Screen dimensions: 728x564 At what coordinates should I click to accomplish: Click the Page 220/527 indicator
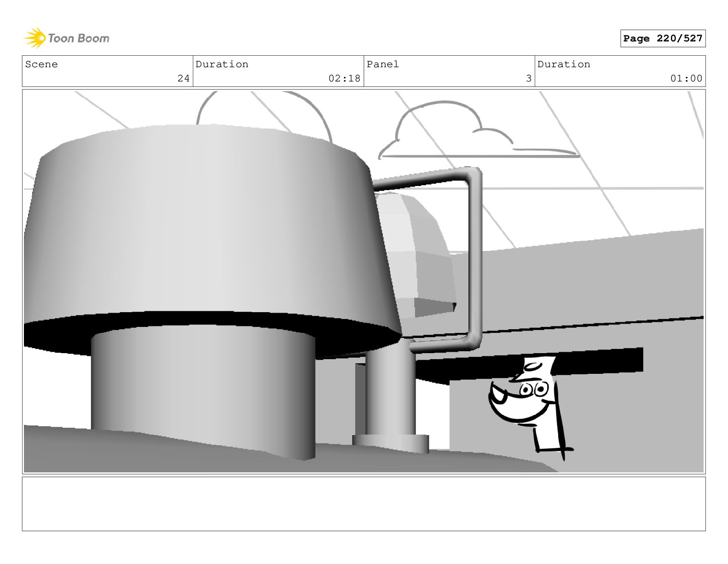(663, 39)
